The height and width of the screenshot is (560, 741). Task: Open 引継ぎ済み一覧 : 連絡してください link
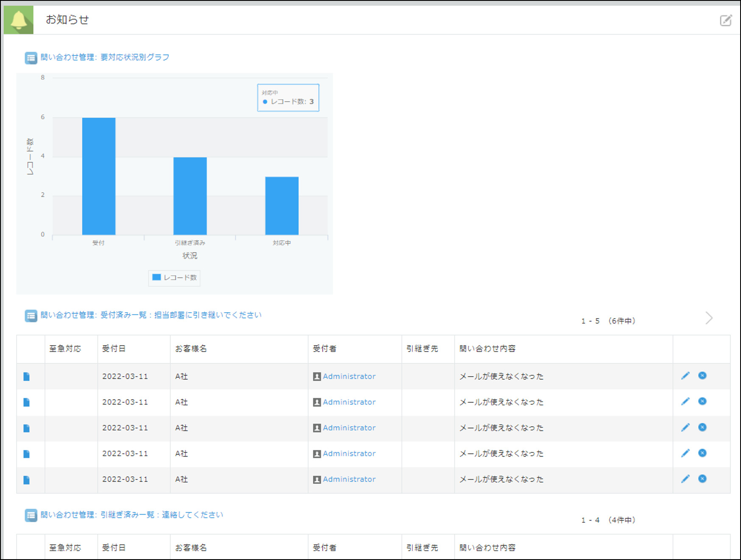point(132,515)
